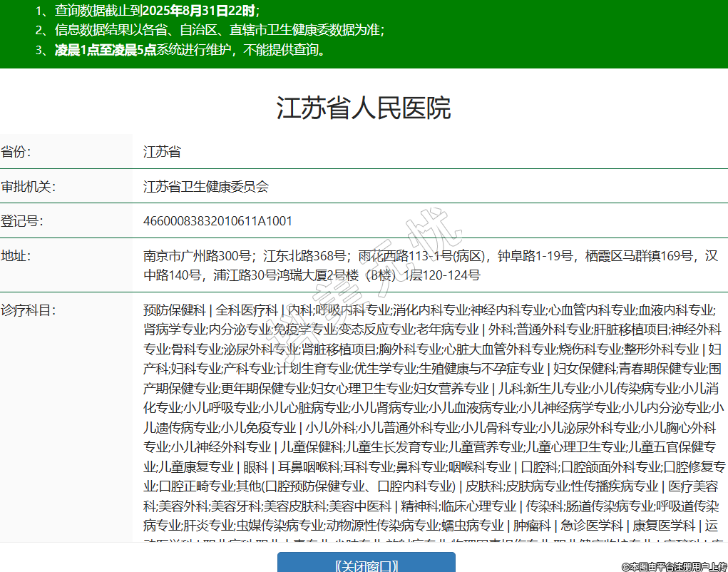Click 急诊医学科 in the department list
728x572 pixels.
pos(591,526)
